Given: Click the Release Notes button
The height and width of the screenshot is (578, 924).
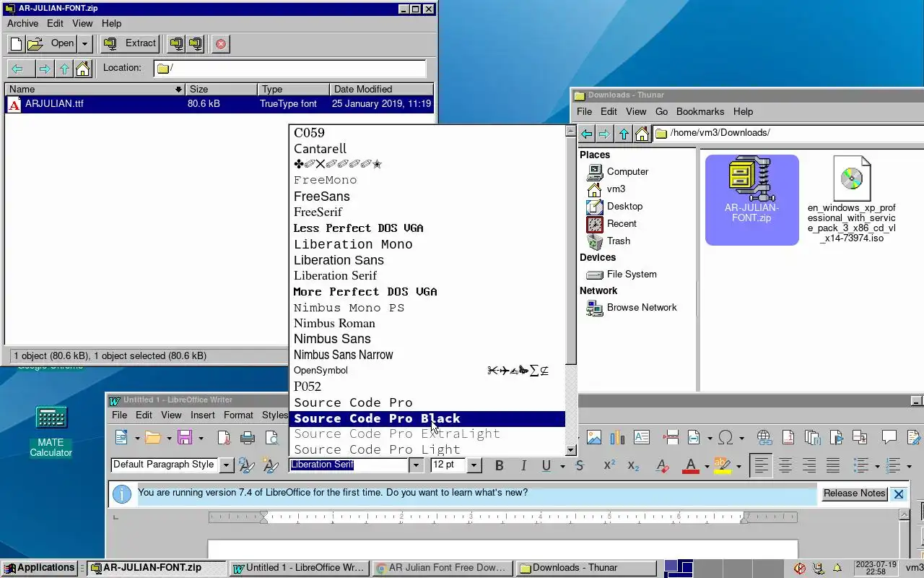Looking at the screenshot, I should tap(855, 493).
